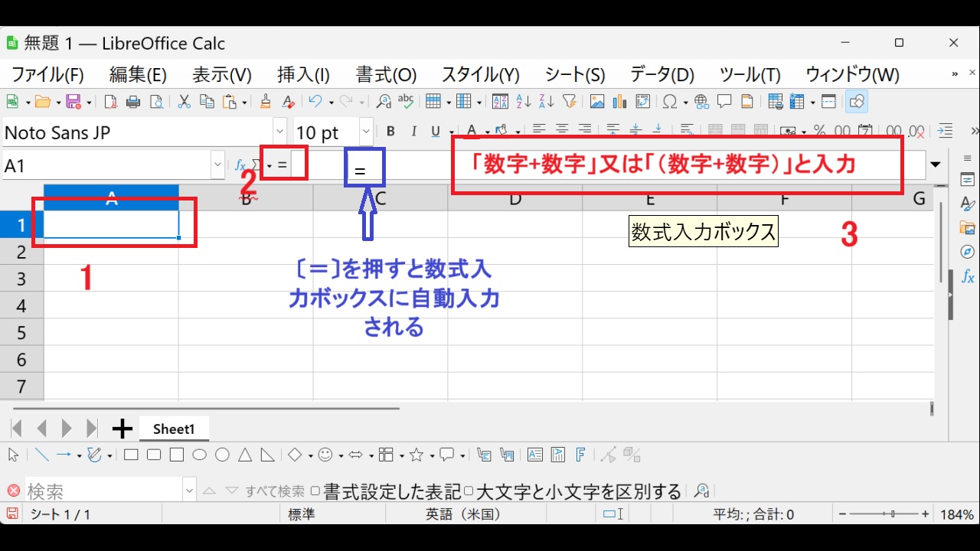Image resolution: width=980 pixels, height=551 pixels.
Task: Open the font name dropdown
Action: pos(280,132)
